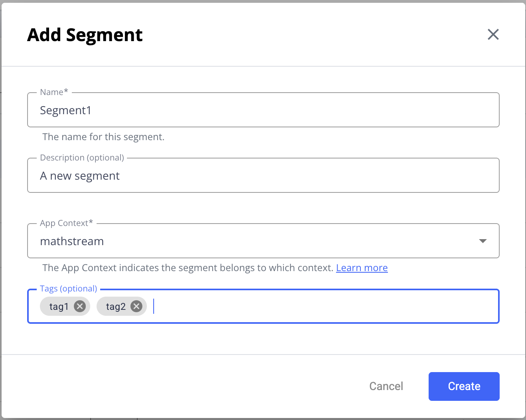Click the App Context helper text
Image resolution: width=526 pixels, height=420 pixels.
coord(188,268)
